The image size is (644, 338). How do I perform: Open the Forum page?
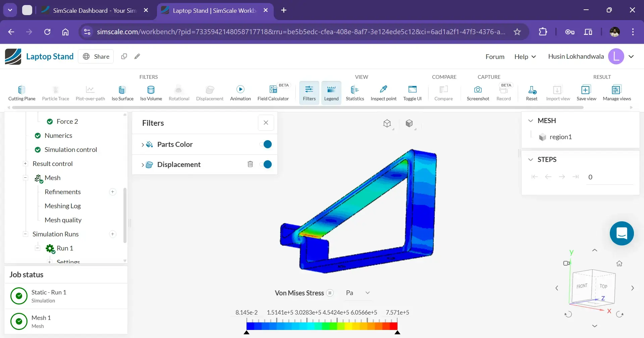pos(495,56)
